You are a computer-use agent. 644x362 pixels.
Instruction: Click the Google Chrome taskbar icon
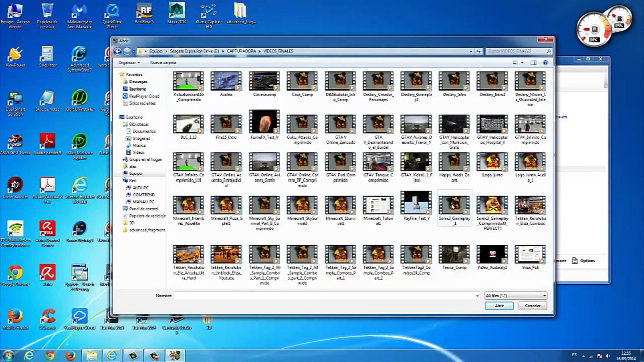click(x=50, y=356)
